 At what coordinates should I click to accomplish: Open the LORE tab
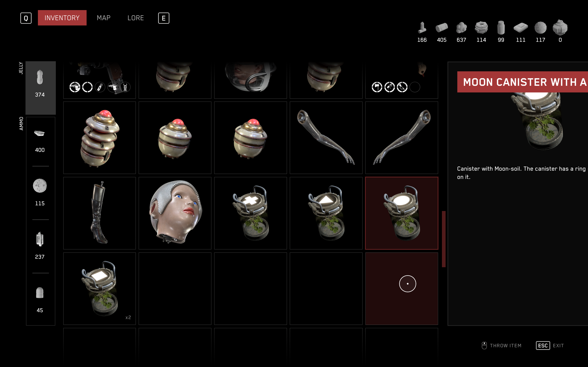(x=136, y=18)
